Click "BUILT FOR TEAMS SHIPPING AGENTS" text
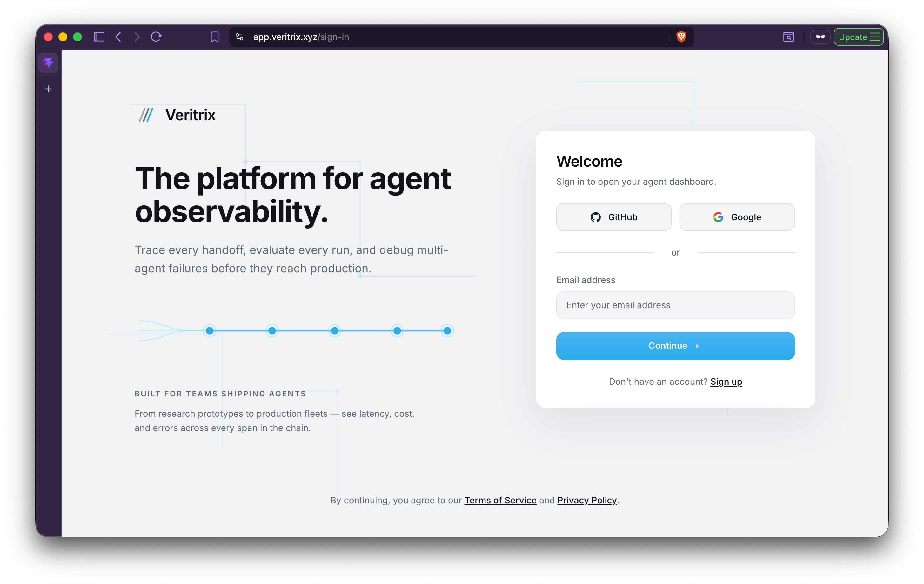Screen dimensions: 924x584 [220, 394]
